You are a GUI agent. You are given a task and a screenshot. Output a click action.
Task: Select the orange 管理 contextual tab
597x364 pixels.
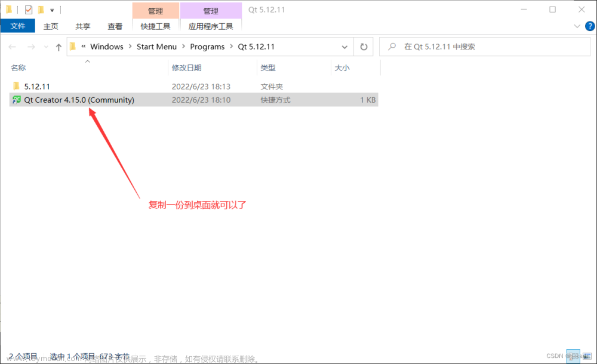[155, 11]
